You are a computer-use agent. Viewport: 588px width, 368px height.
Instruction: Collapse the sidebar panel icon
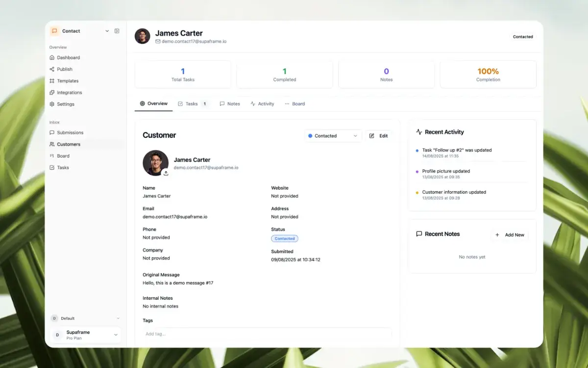pyautogui.click(x=117, y=31)
